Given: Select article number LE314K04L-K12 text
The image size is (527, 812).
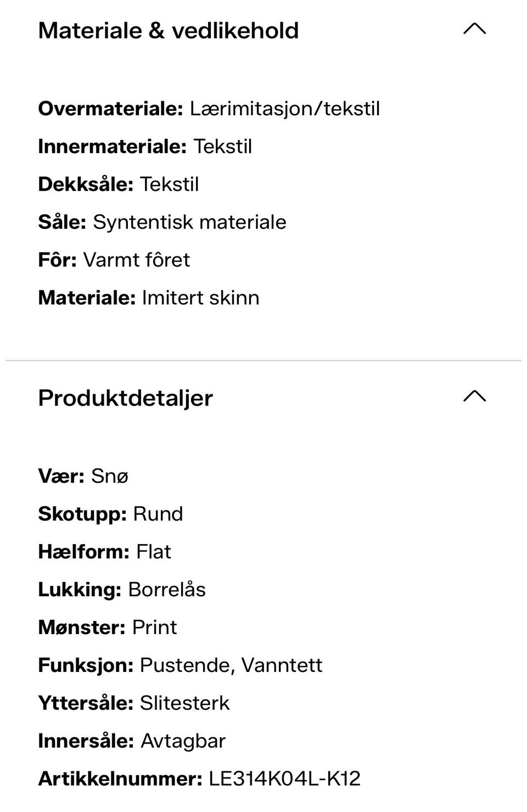Looking at the screenshot, I should coord(284,779).
